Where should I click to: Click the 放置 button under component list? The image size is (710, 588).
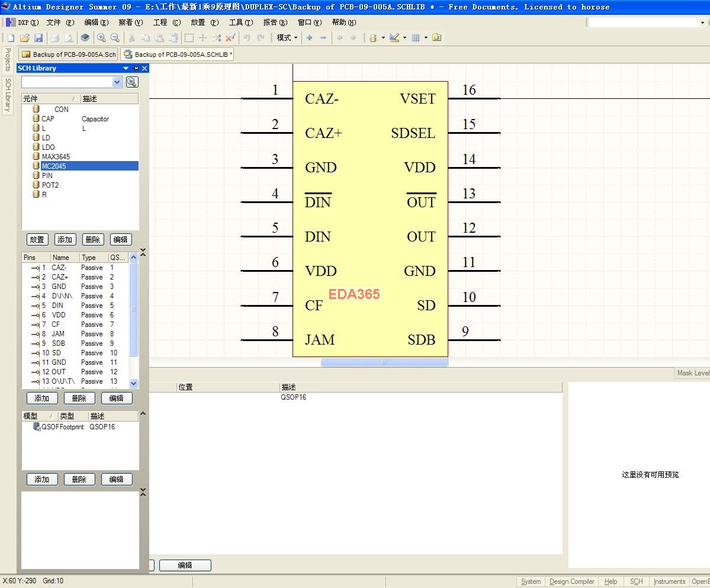coord(37,240)
